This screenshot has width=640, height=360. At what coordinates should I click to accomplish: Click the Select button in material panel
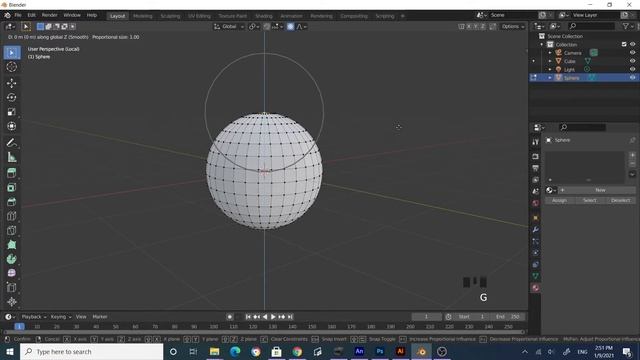click(590, 200)
